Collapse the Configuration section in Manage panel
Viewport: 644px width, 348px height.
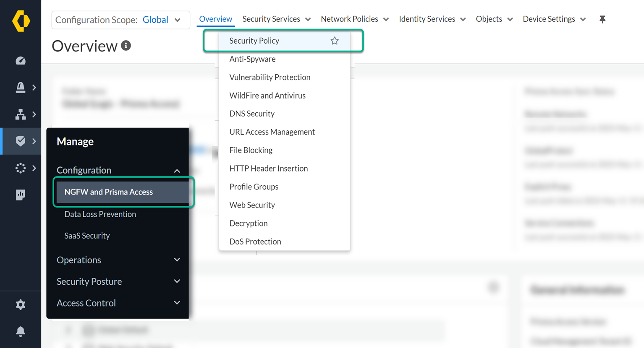177,171
